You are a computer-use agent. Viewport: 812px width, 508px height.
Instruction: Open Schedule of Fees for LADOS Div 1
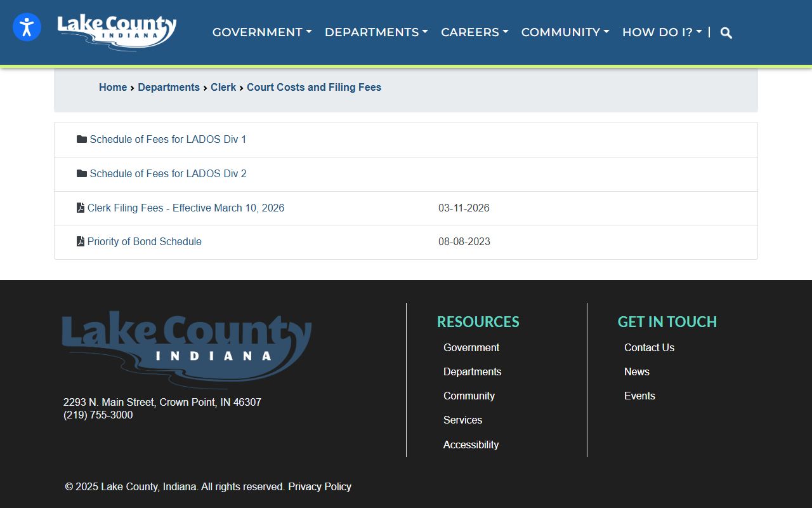tap(168, 139)
